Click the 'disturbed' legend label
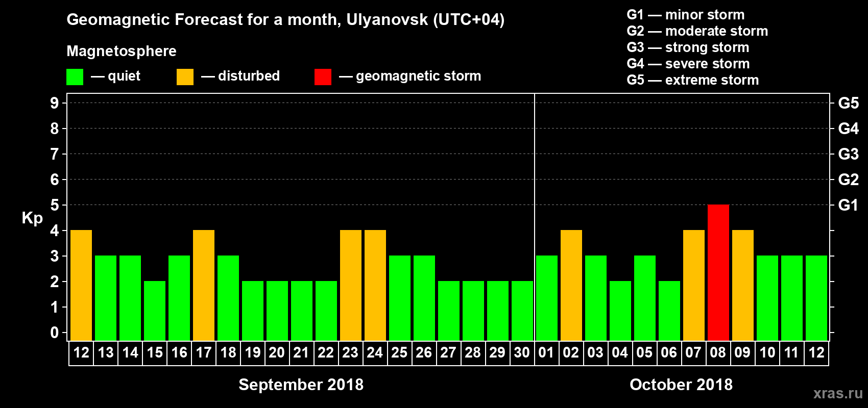This screenshot has width=868, height=408. pos(249,76)
